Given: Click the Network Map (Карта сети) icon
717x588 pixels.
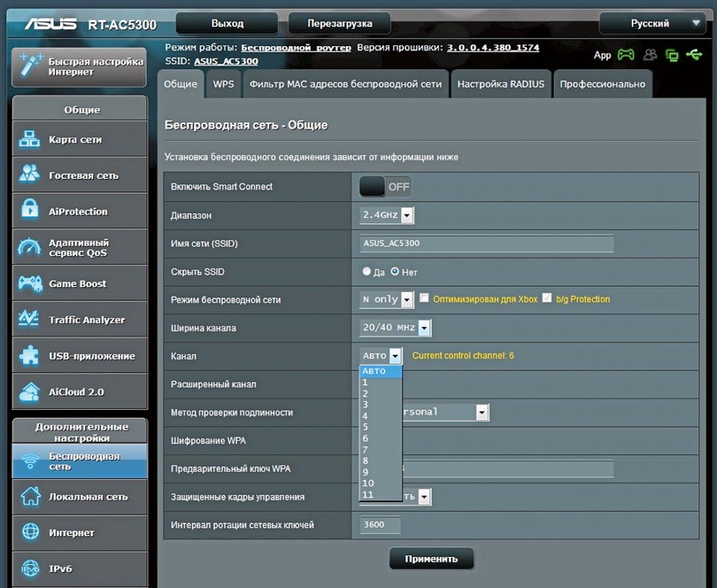Looking at the screenshot, I should 30,139.
